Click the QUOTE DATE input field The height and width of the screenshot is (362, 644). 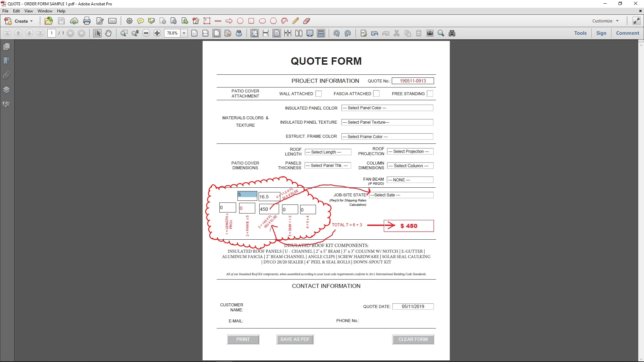[413, 306]
